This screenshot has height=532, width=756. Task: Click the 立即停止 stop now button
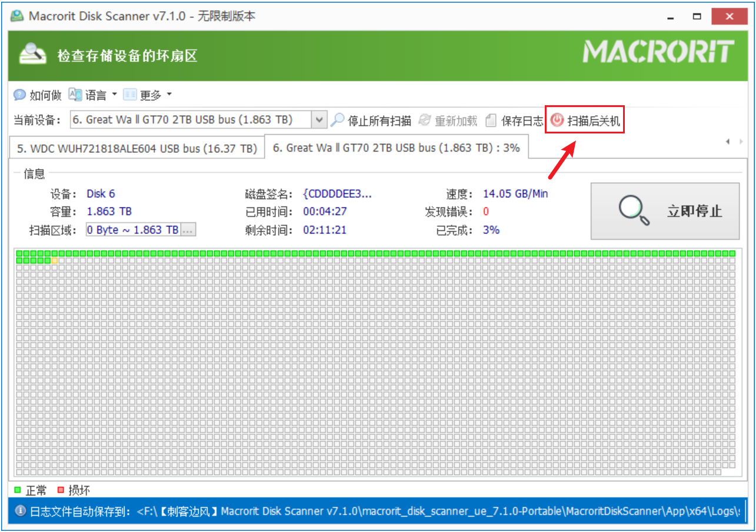pos(665,211)
